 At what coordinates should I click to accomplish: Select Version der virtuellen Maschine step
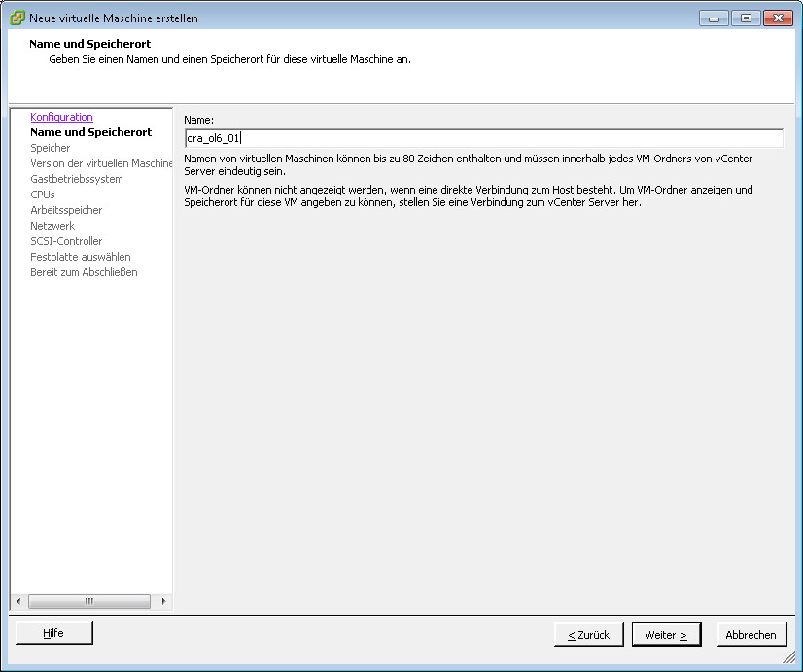point(101,163)
